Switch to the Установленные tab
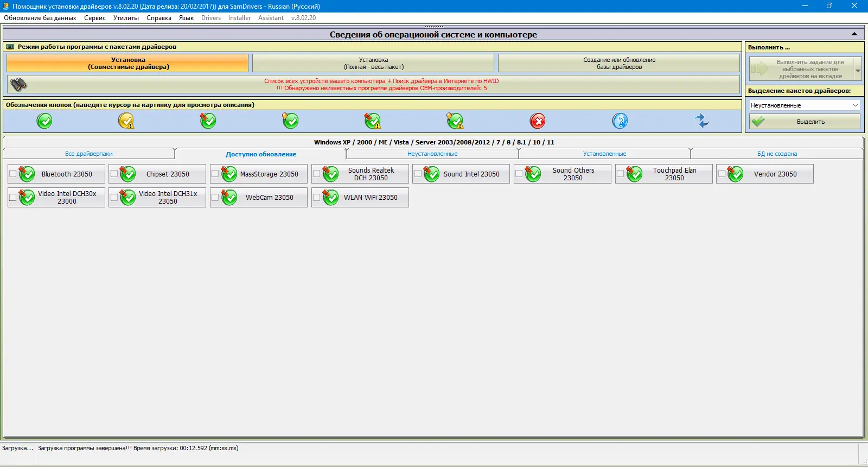The image size is (868, 467). (x=604, y=154)
